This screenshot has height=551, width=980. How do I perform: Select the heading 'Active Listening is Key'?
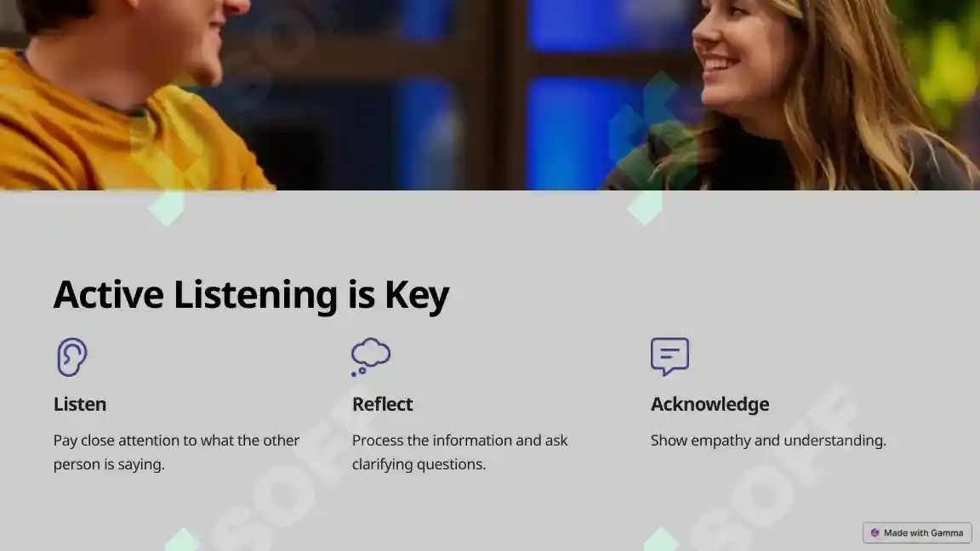[x=251, y=295]
